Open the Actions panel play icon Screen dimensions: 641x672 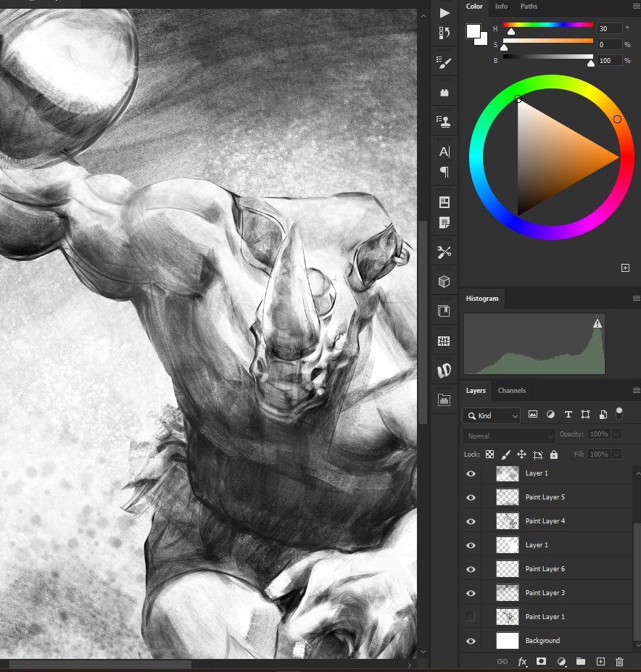coord(444,13)
